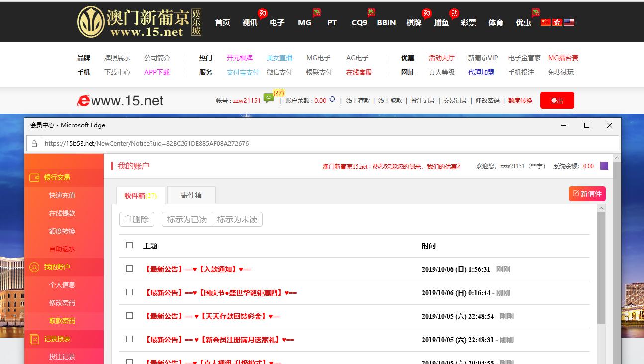Click 线上取款 link in account bar
This screenshot has height=364, width=644.
390,101
